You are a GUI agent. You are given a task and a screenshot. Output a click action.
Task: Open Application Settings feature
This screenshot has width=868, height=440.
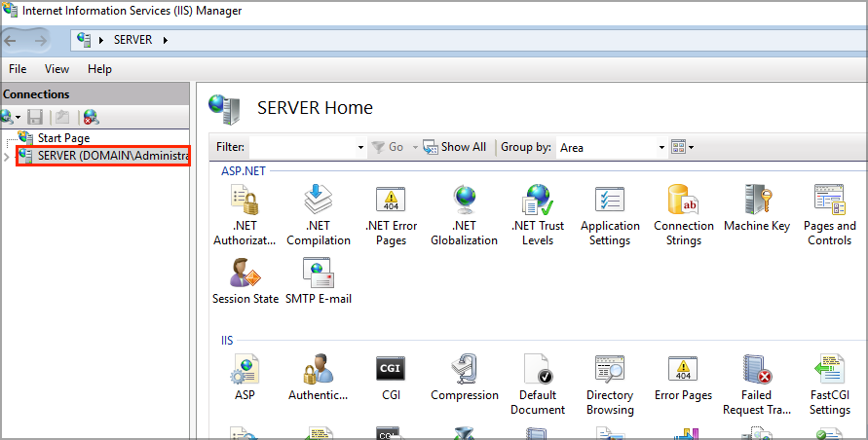[x=610, y=215]
